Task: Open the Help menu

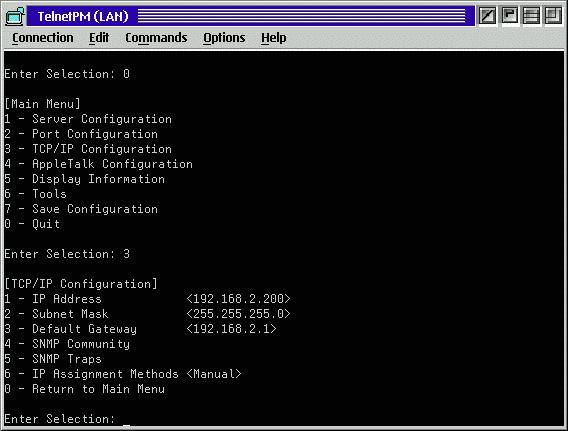Action: pos(273,38)
